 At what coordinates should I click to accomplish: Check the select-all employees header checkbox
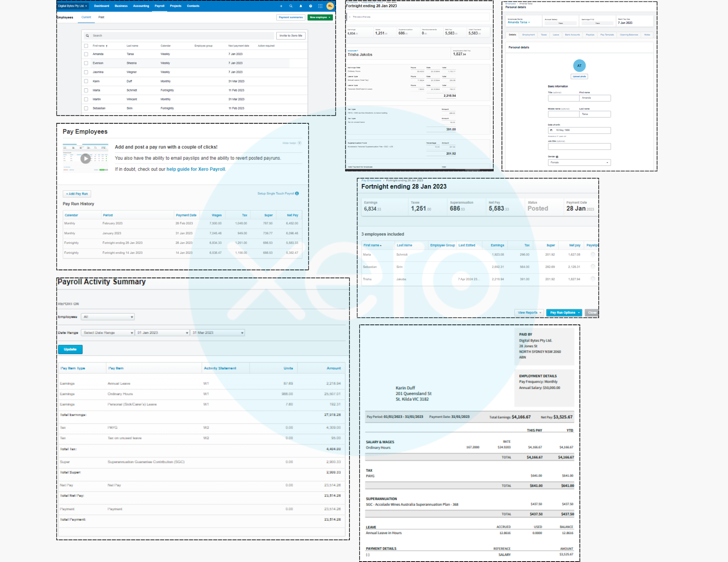pos(86,46)
